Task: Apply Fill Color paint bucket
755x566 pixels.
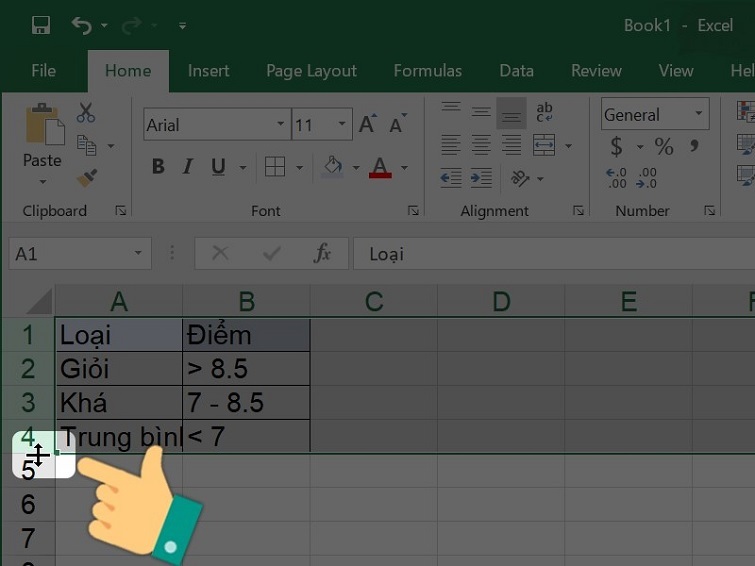Action: click(333, 167)
